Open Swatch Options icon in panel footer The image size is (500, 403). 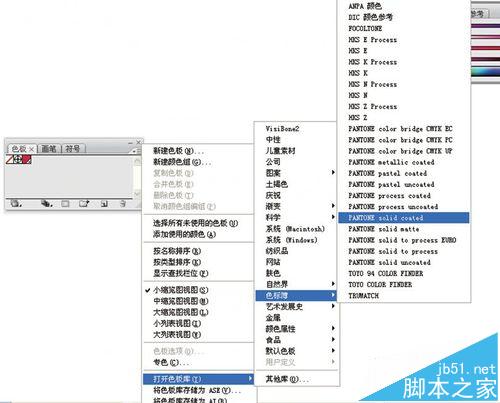pos(65,203)
